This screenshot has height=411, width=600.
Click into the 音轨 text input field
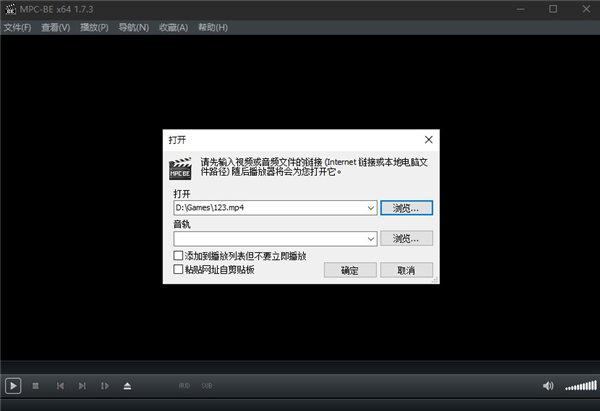tap(268, 239)
